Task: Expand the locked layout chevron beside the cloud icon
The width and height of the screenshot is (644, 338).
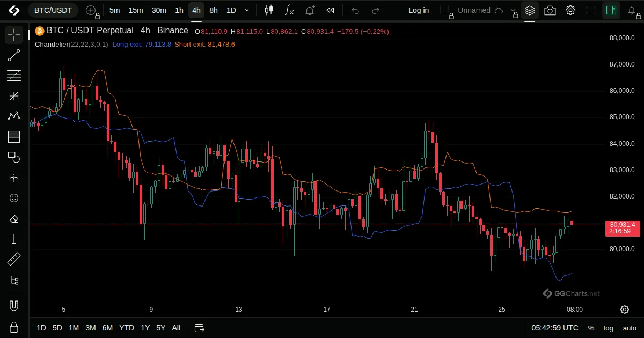Action: (x=514, y=10)
